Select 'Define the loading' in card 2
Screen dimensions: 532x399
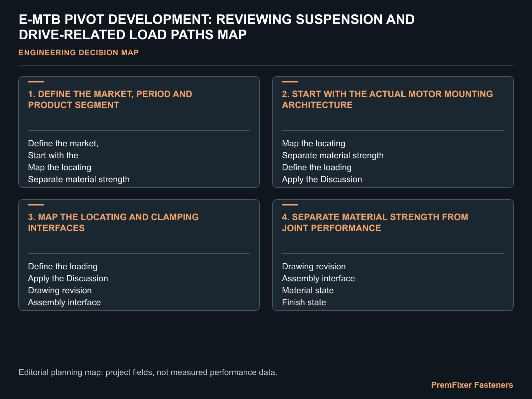coord(317,167)
